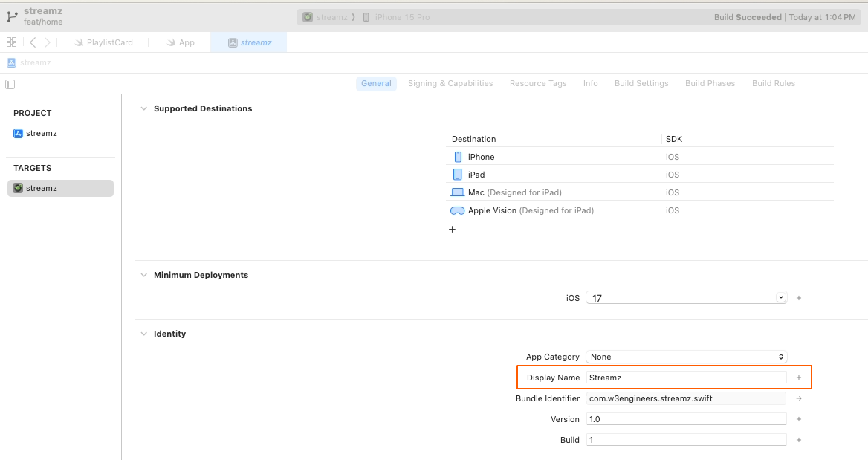Open the Build Rules tab

(774, 83)
